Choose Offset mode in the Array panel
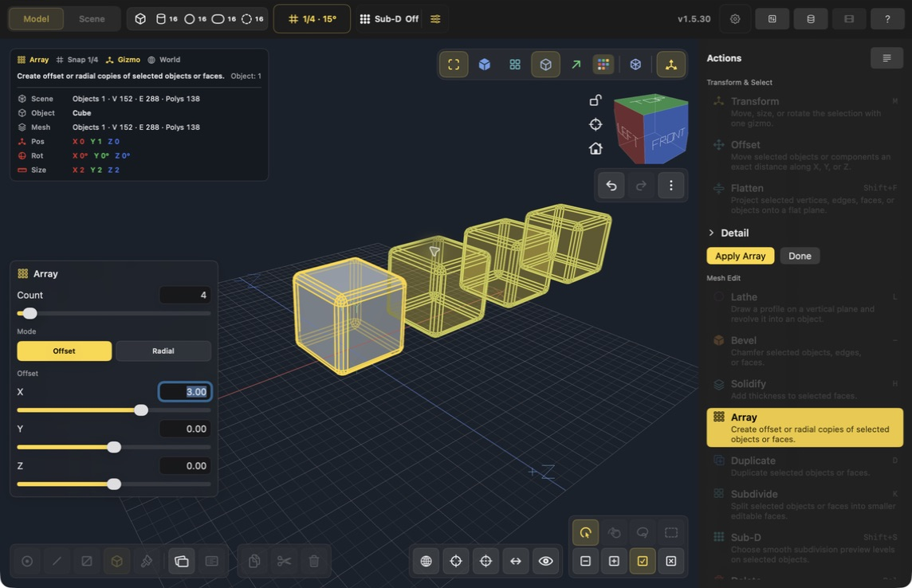This screenshot has width=912, height=588. (x=64, y=351)
